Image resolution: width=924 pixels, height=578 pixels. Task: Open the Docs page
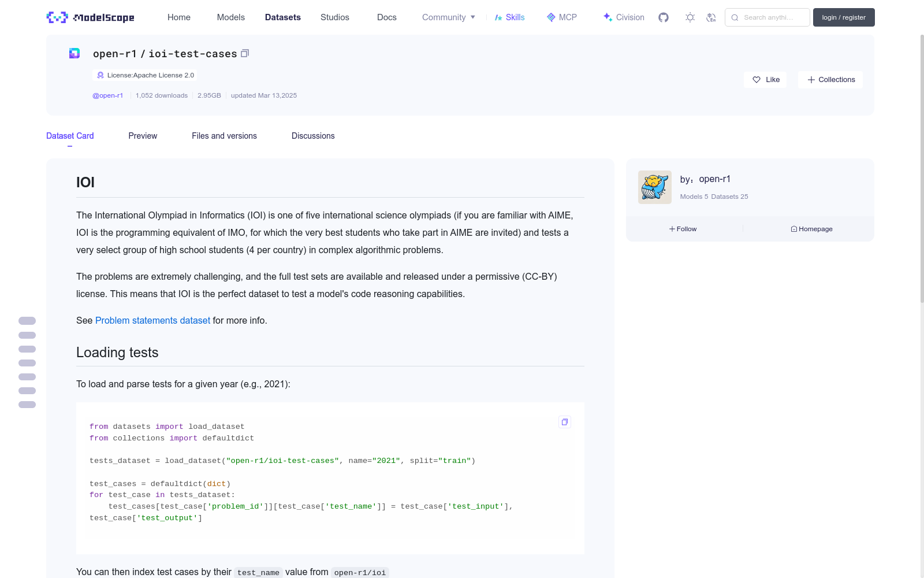[387, 17]
